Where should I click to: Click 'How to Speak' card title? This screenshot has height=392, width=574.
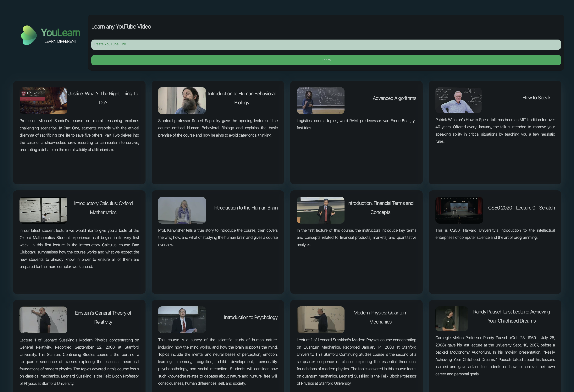coord(536,98)
